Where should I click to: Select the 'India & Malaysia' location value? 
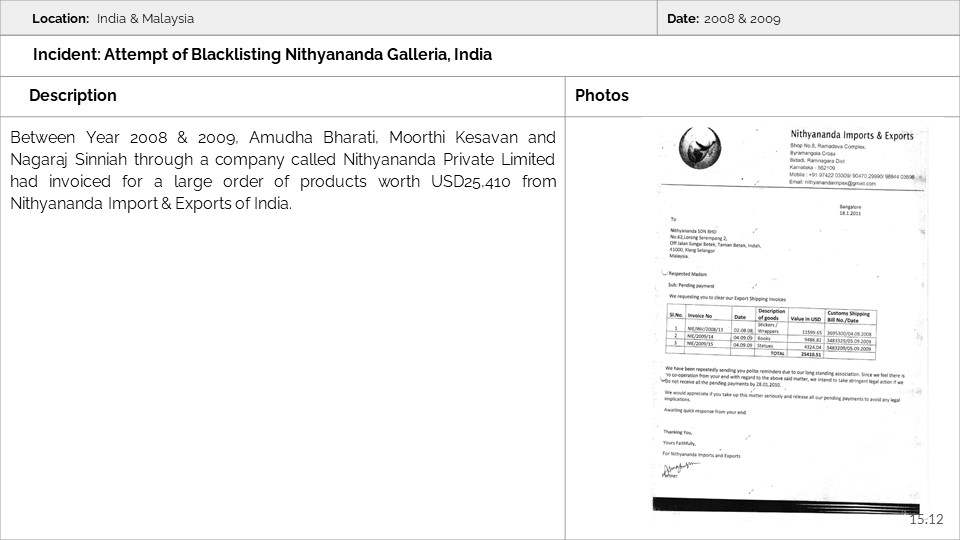(x=145, y=18)
